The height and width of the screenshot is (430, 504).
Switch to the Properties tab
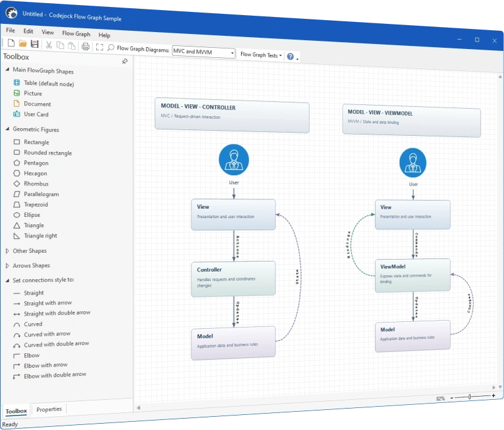click(49, 409)
